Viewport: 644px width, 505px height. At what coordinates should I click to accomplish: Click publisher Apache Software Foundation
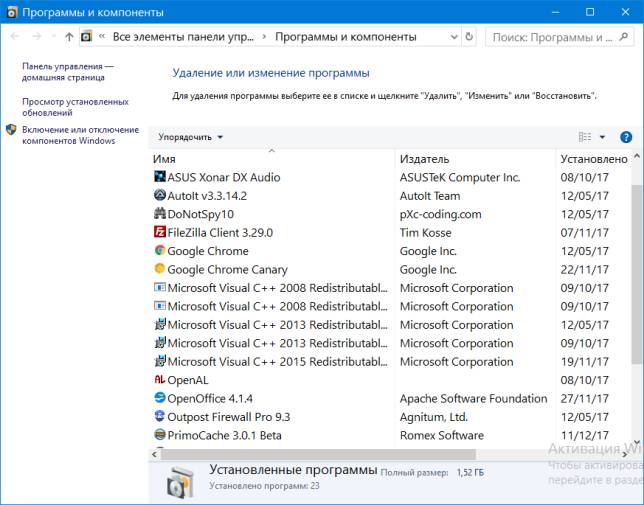(x=473, y=398)
